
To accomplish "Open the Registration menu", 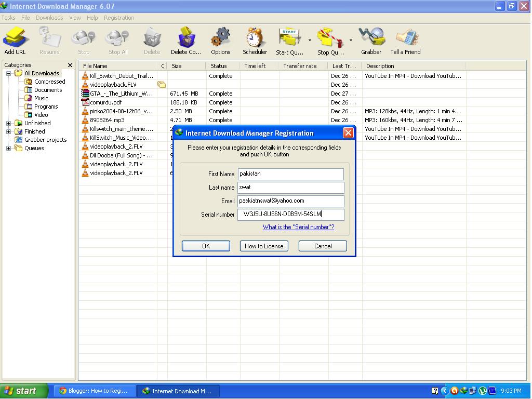I will [x=119, y=18].
